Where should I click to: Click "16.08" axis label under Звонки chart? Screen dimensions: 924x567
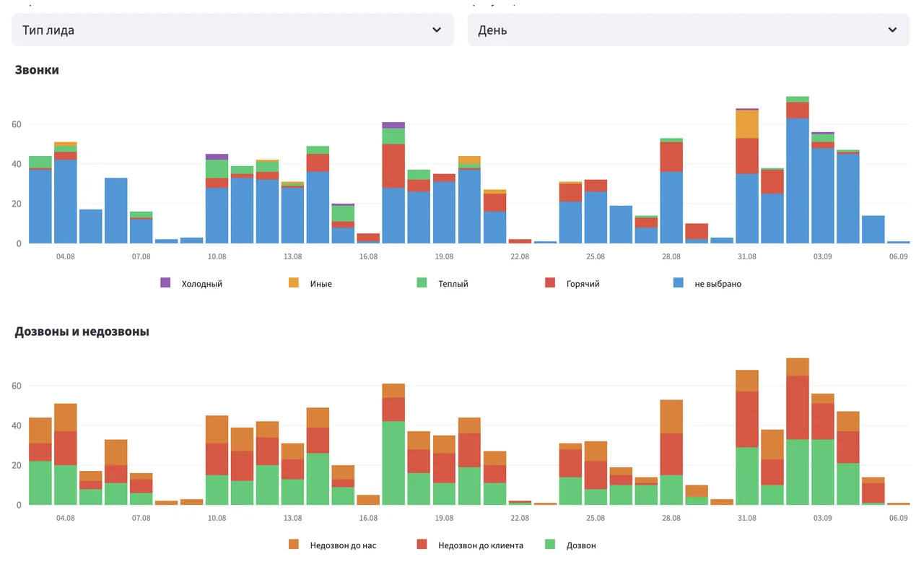(x=368, y=256)
